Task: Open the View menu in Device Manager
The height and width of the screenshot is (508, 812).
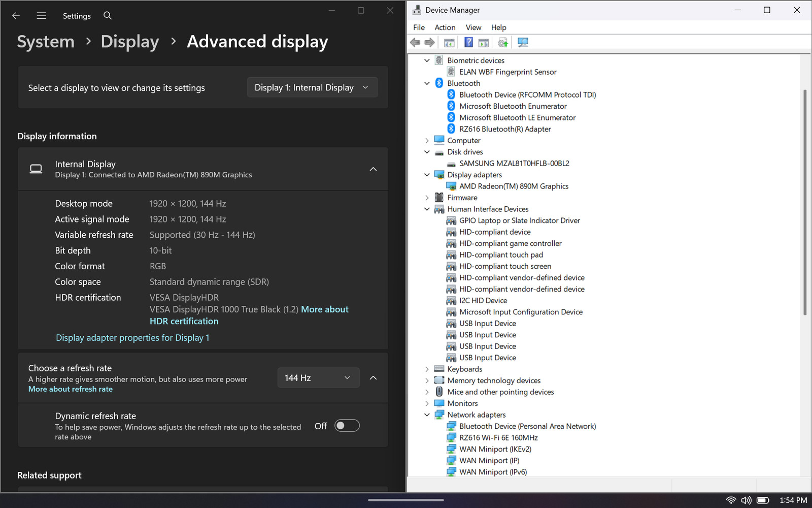Action: pos(473,27)
